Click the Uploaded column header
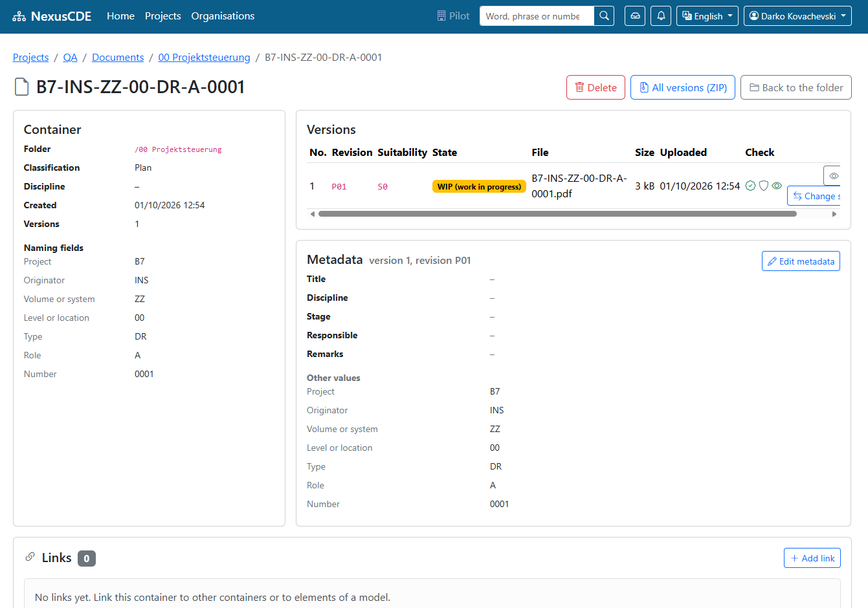Screen dimensions: 868x608 684,153
